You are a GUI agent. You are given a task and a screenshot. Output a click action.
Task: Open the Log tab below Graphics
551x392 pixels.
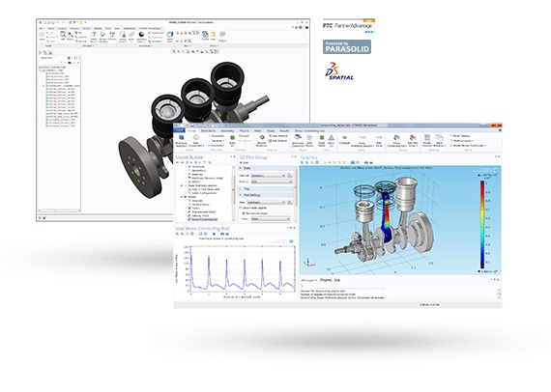pyautogui.click(x=337, y=280)
